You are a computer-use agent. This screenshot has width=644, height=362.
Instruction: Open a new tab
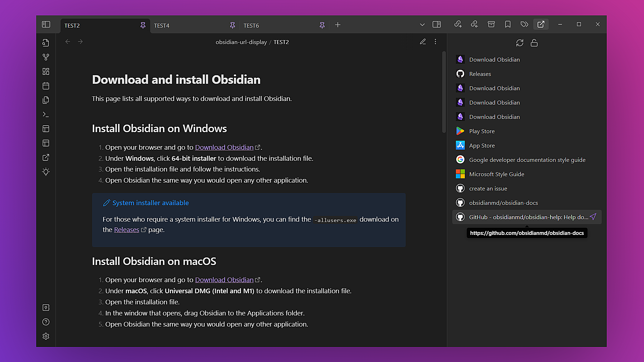pos(338,25)
